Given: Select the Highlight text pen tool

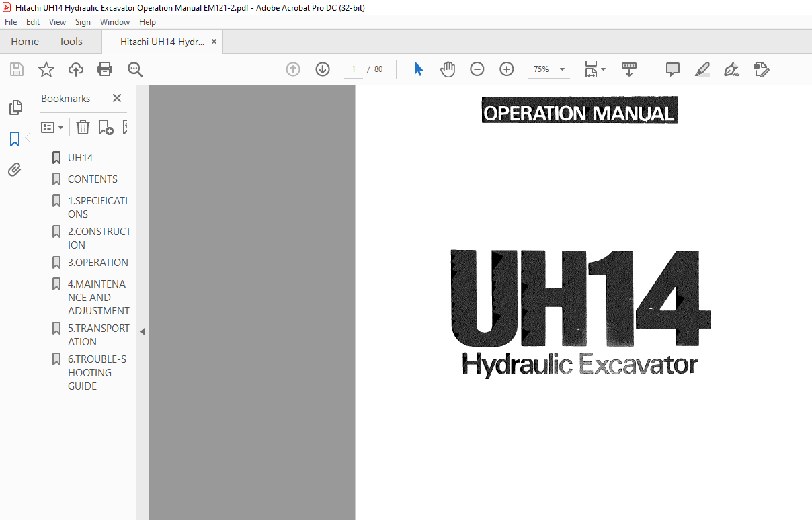Looking at the screenshot, I should [702, 69].
